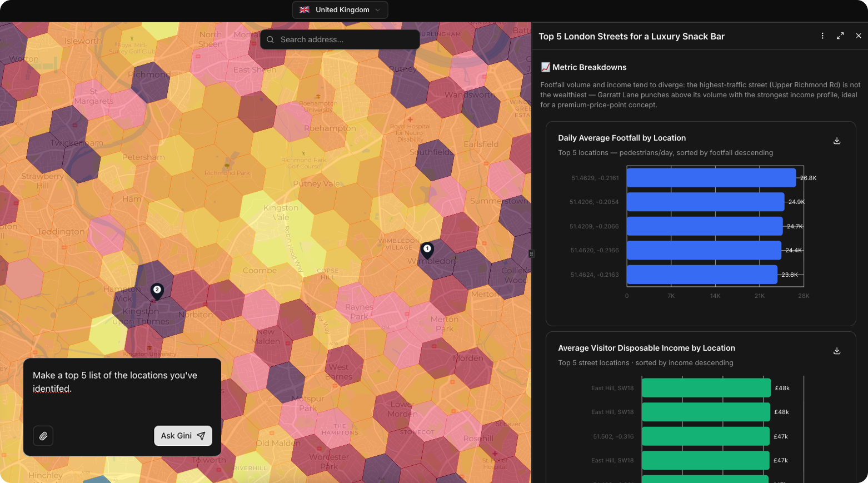This screenshot has height=483, width=868.
Task: Open the panel's three-dot options menu
Action: [822, 36]
